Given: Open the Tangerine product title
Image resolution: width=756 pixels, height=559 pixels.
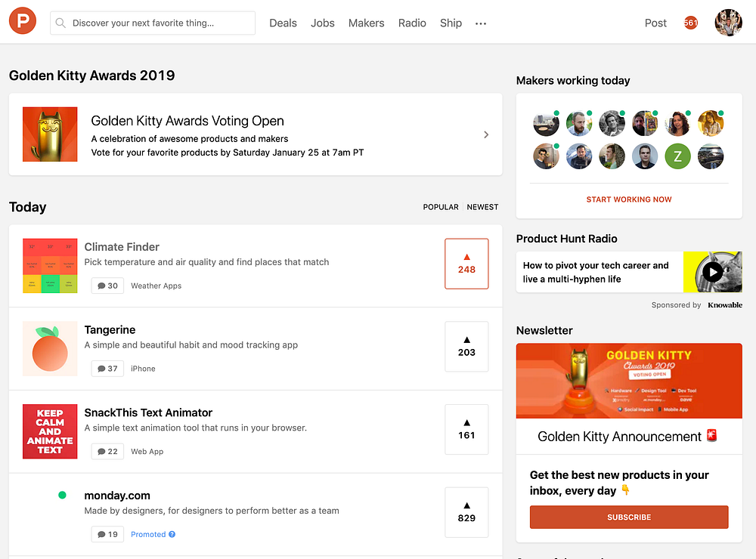Looking at the screenshot, I should click(x=110, y=329).
